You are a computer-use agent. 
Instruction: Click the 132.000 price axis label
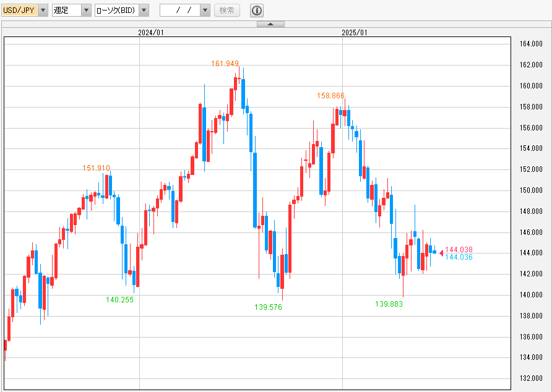(531, 378)
